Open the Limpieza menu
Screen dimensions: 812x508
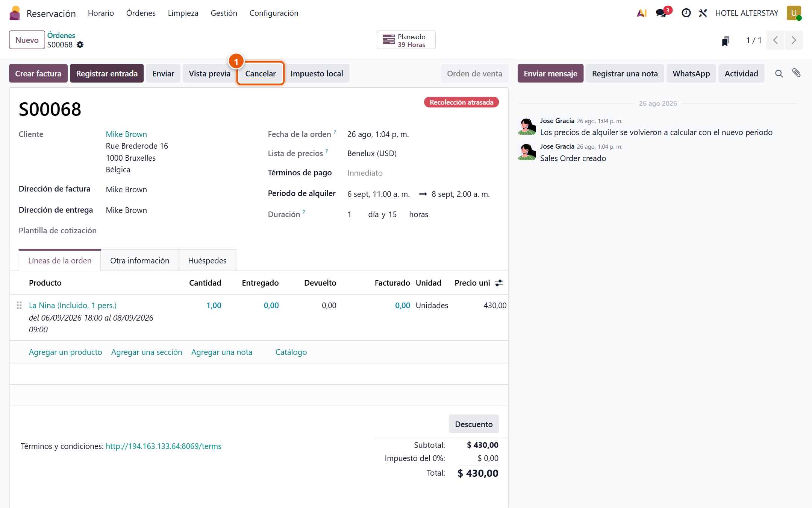coord(183,13)
